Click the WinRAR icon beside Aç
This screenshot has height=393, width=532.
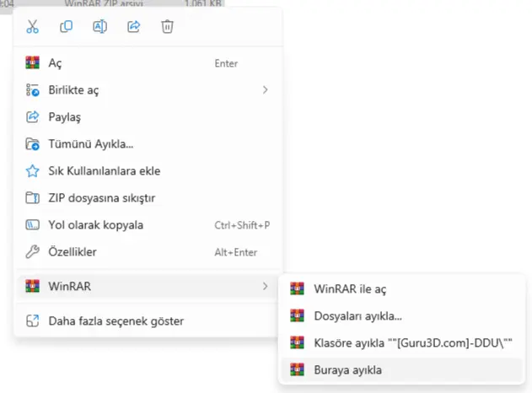(32, 62)
